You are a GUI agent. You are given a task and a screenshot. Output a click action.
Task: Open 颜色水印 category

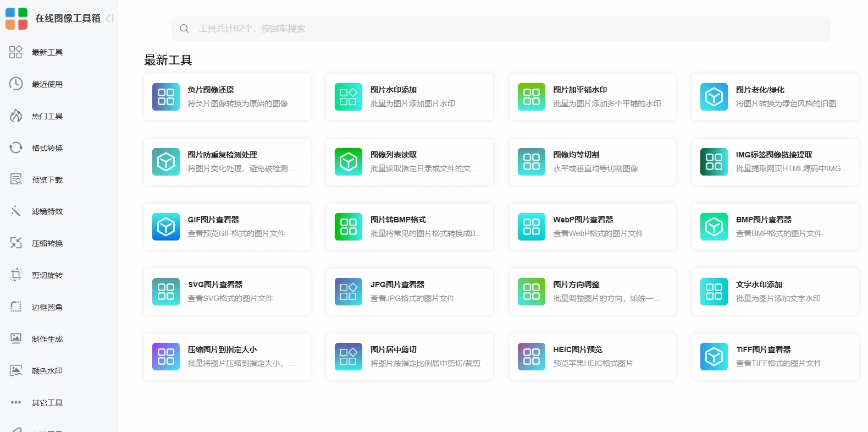[47, 371]
